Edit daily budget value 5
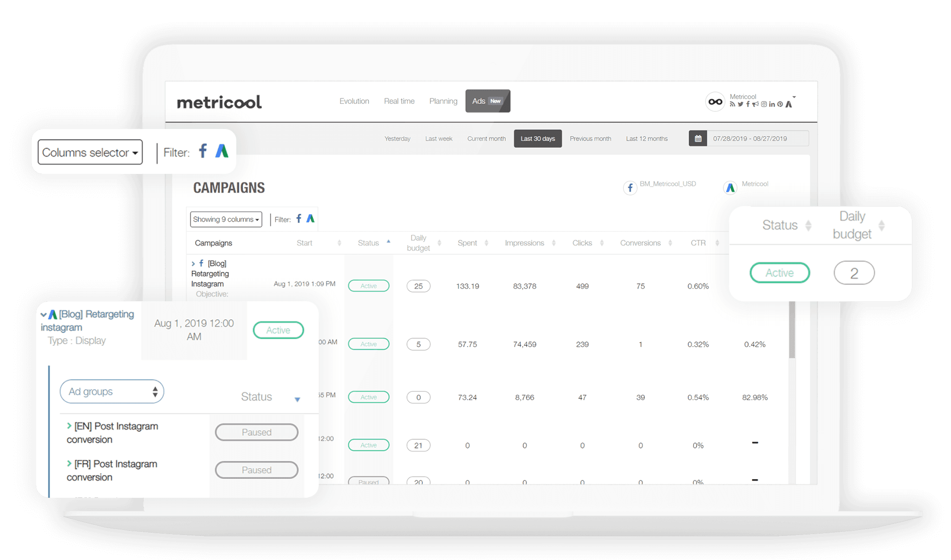951x560 pixels. pos(418,344)
